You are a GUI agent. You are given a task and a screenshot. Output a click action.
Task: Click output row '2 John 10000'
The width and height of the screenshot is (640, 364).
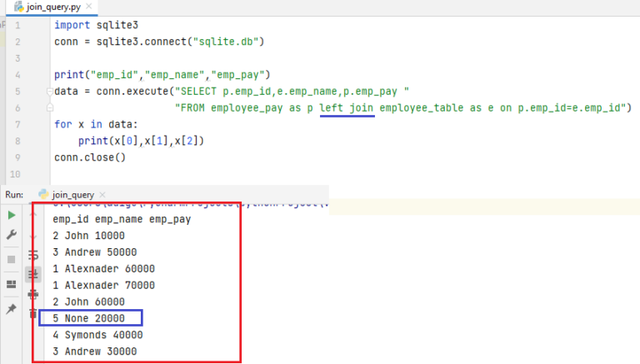(88, 236)
